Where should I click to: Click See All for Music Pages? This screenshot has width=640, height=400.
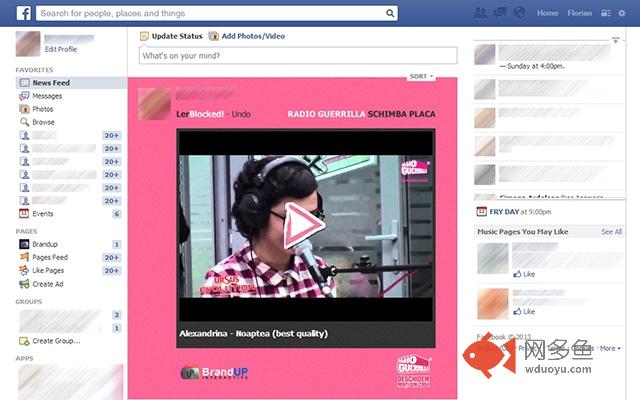pos(611,232)
